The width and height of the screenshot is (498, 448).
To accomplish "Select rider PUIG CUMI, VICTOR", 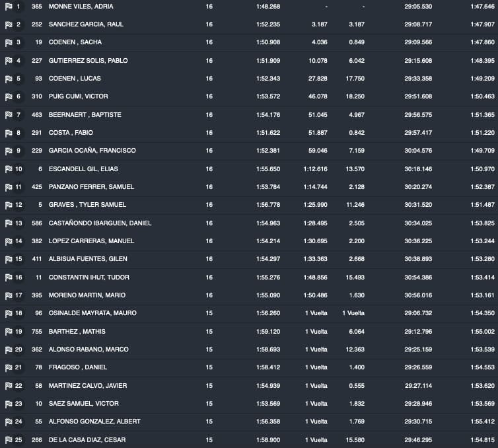I will [78, 96].
